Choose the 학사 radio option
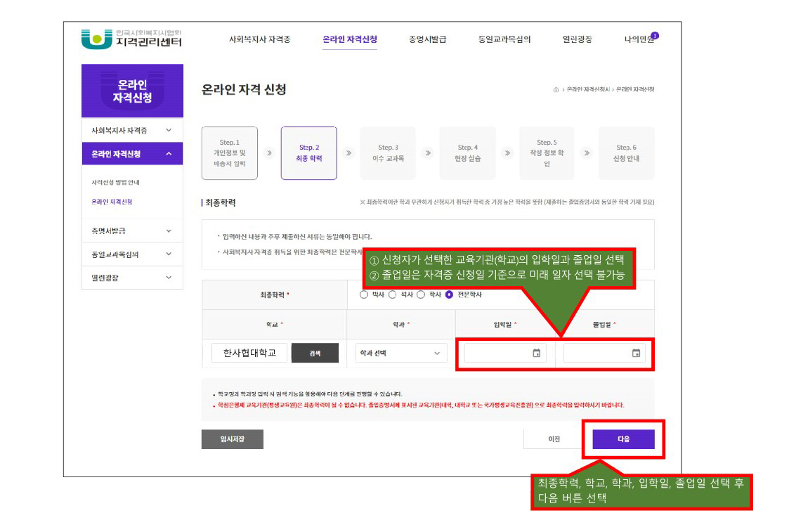This screenshot has width=789, height=532. tap(421, 294)
